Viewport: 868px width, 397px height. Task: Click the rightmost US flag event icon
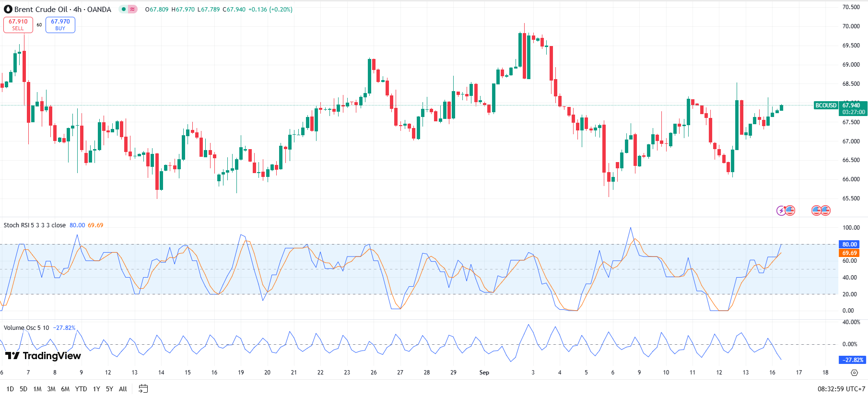point(825,210)
